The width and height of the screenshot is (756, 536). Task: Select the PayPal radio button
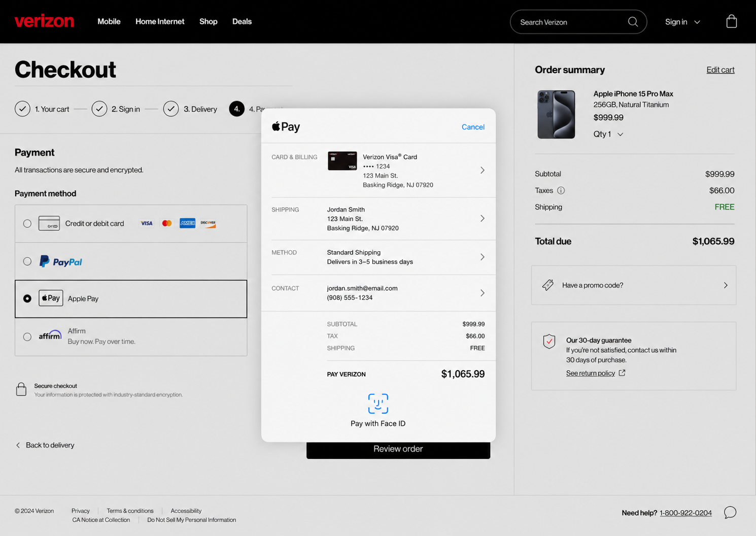pos(27,261)
